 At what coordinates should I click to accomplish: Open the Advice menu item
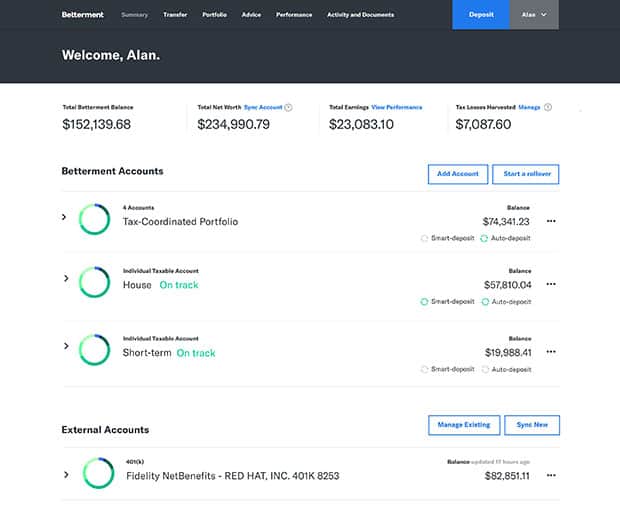pos(251,15)
